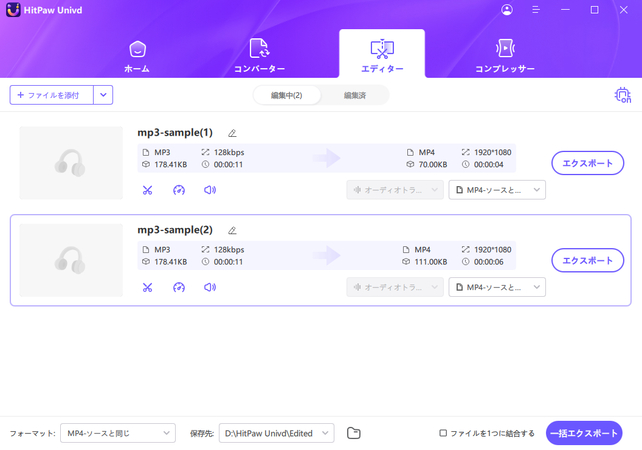Screen dimensions: 642x450
Task: Export mp3-sample(1) with エクスポート button
Action: (x=588, y=163)
